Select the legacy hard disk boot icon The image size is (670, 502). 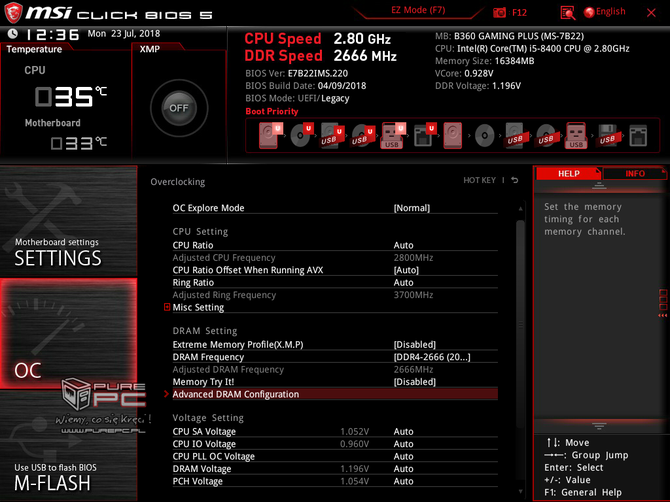453,135
